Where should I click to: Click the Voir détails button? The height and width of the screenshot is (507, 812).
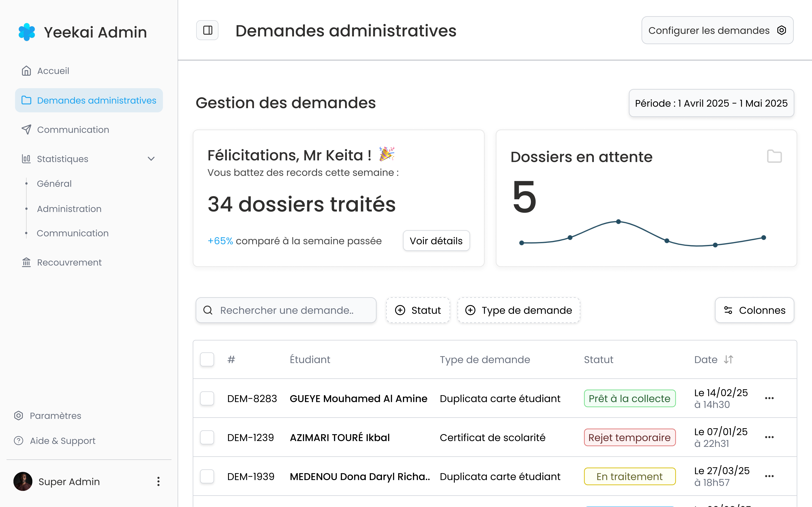(x=436, y=241)
